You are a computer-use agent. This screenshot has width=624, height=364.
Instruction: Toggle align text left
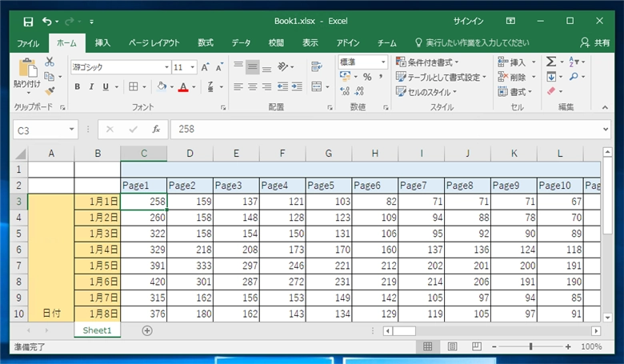pyautogui.click(x=238, y=86)
